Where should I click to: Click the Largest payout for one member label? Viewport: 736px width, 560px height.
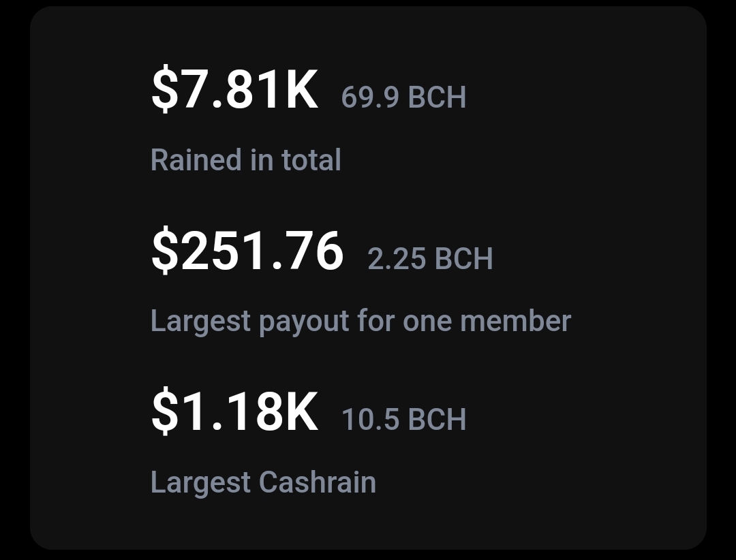[x=361, y=322]
